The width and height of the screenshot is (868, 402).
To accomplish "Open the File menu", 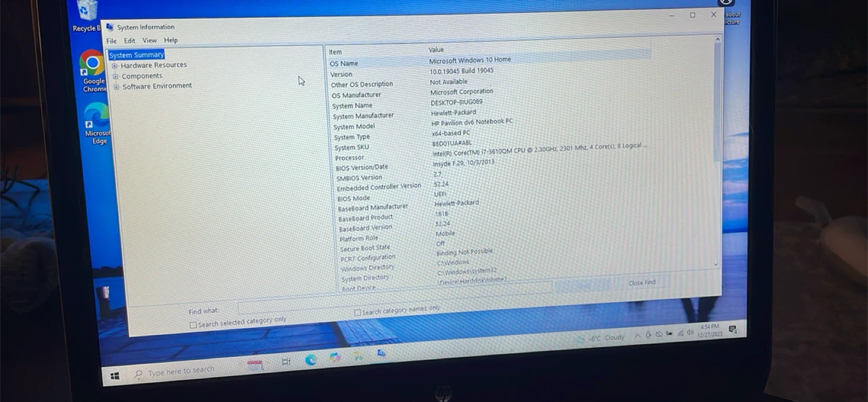I will [x=112, y=41].
